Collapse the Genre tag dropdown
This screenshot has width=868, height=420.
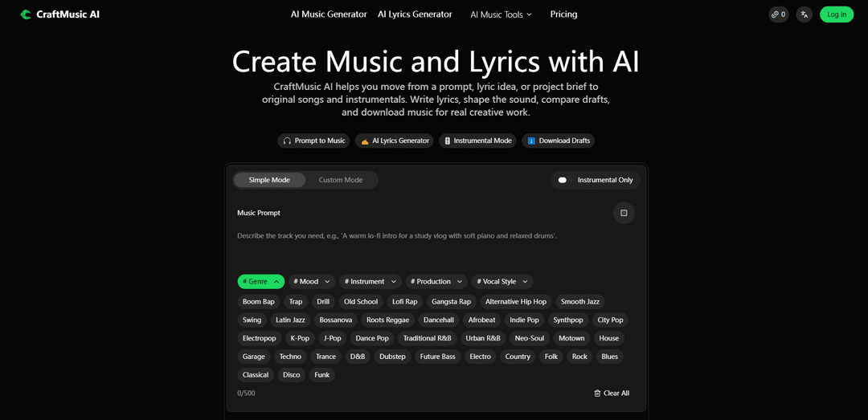click(261, 281)
